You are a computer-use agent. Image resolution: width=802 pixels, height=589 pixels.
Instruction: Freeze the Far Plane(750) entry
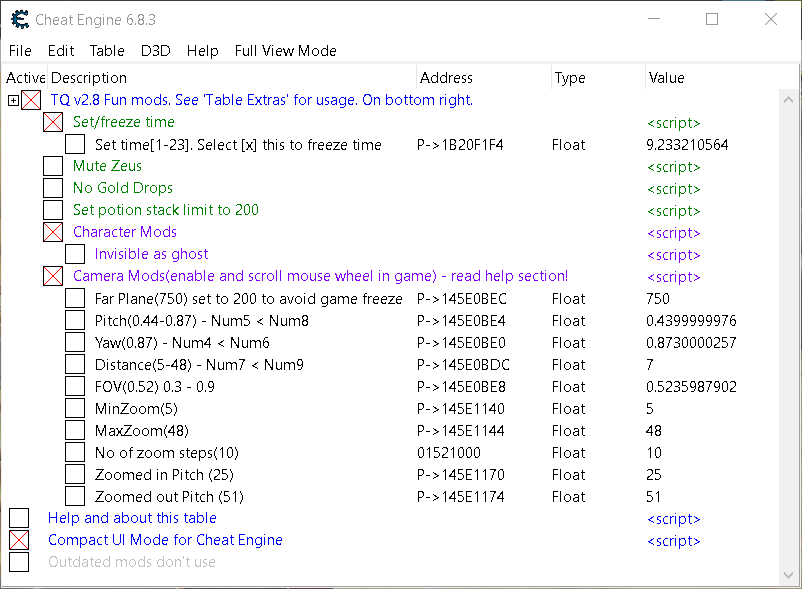click(75, 298)
